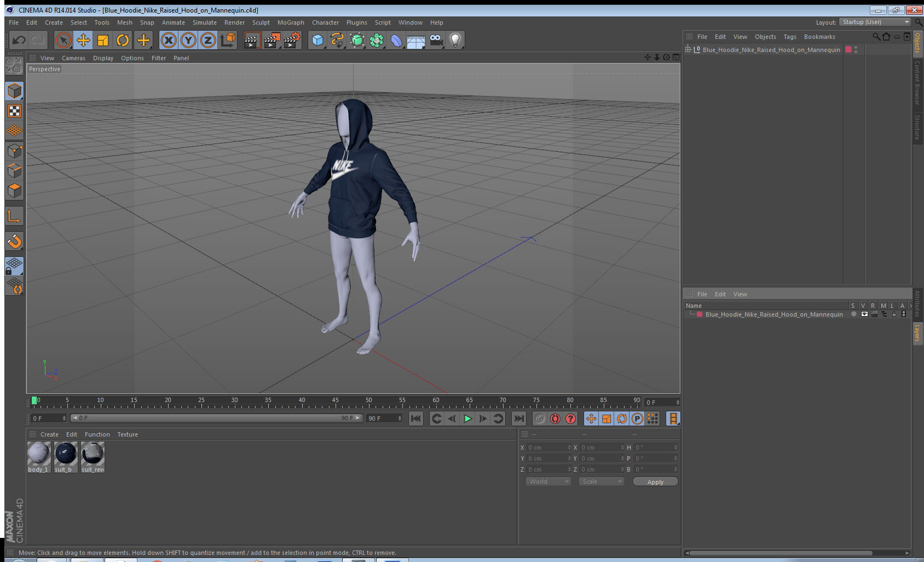Screen dimensions: 924x562
Task: Open the Scale mode dropdown
Action: click(x=602, y=481)
